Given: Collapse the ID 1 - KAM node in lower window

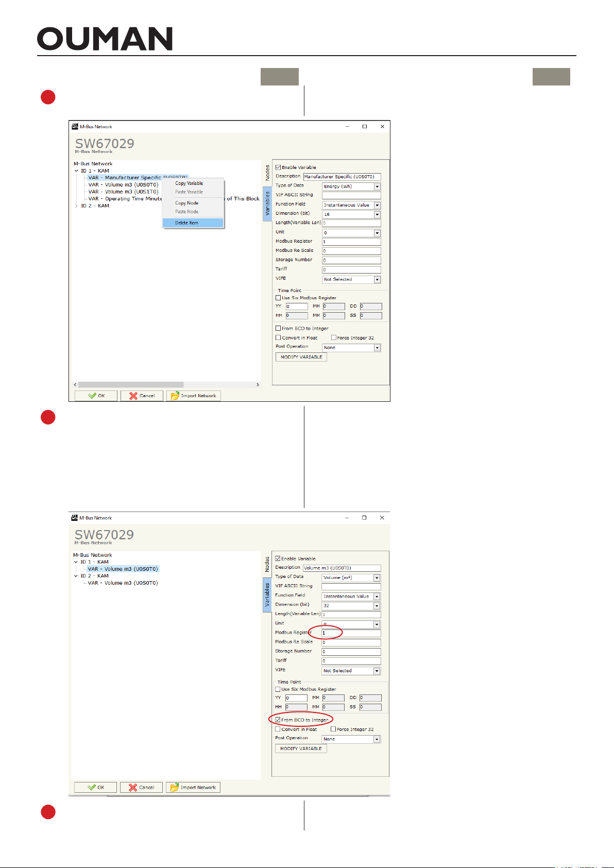Looking at the screenshot, I should [76, 562].
